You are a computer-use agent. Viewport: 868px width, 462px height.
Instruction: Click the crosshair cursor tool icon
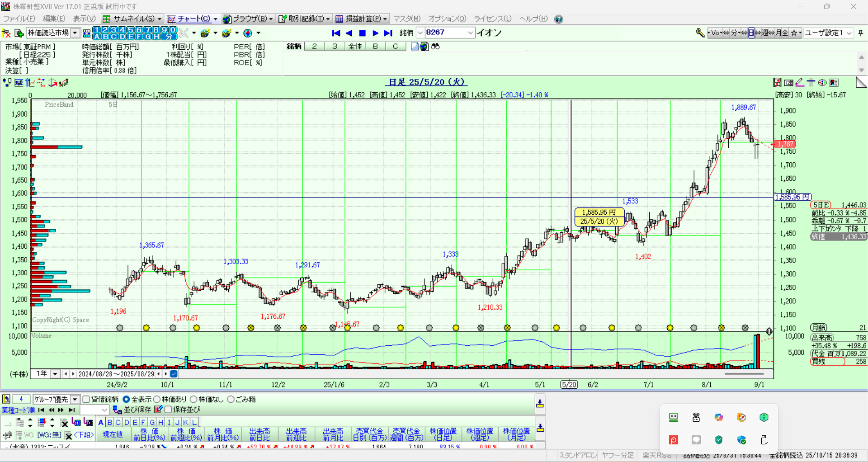(811, 82)
